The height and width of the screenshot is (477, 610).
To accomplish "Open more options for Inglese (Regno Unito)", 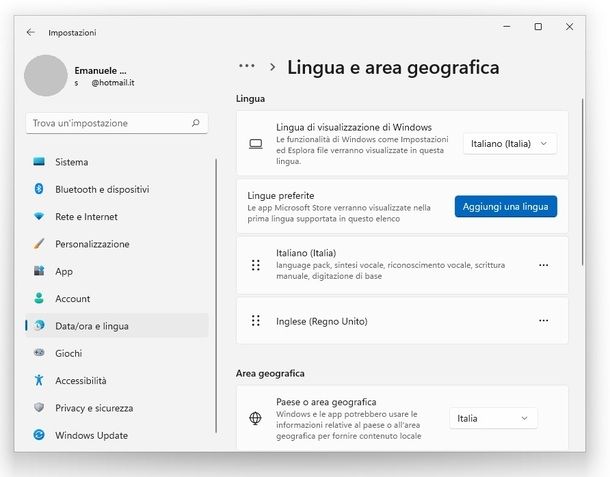I will tap(543, 321).
